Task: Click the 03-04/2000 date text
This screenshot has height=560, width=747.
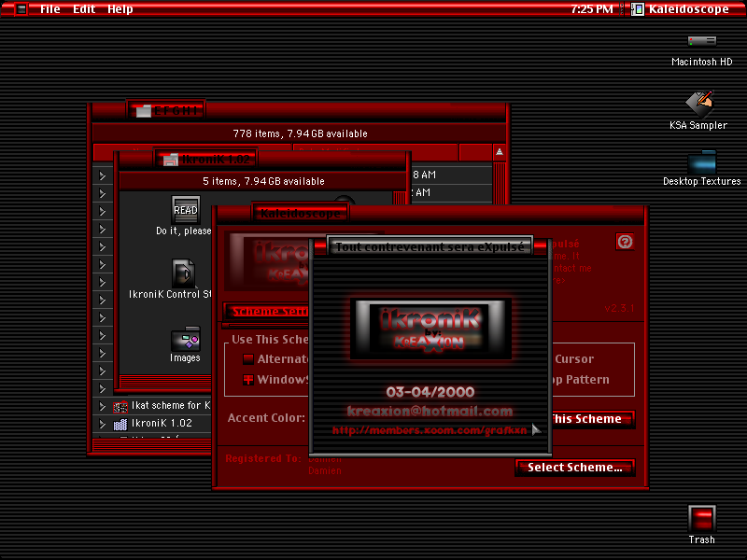Action: click(430, 392)
